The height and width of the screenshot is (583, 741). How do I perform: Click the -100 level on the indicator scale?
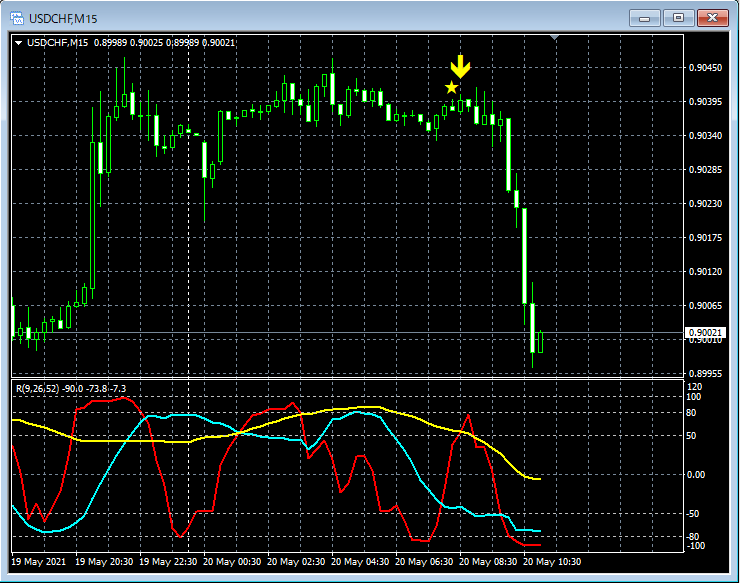pyautogui.click(x=695, y=546)
